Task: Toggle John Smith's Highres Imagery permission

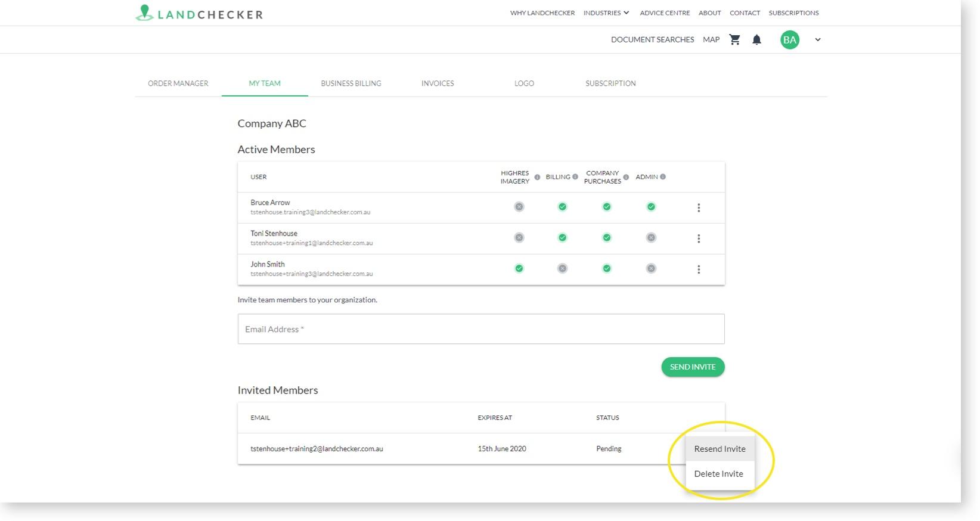Action: (519, 269)
